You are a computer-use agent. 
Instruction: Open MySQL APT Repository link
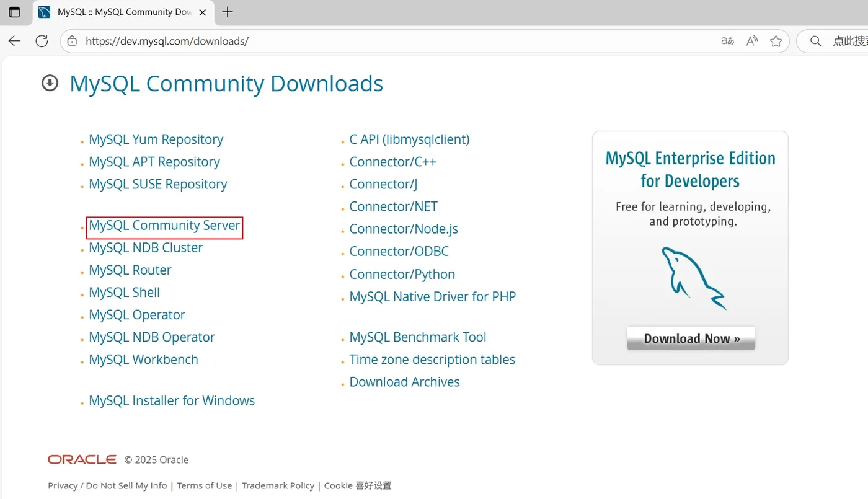coord(154,162)
